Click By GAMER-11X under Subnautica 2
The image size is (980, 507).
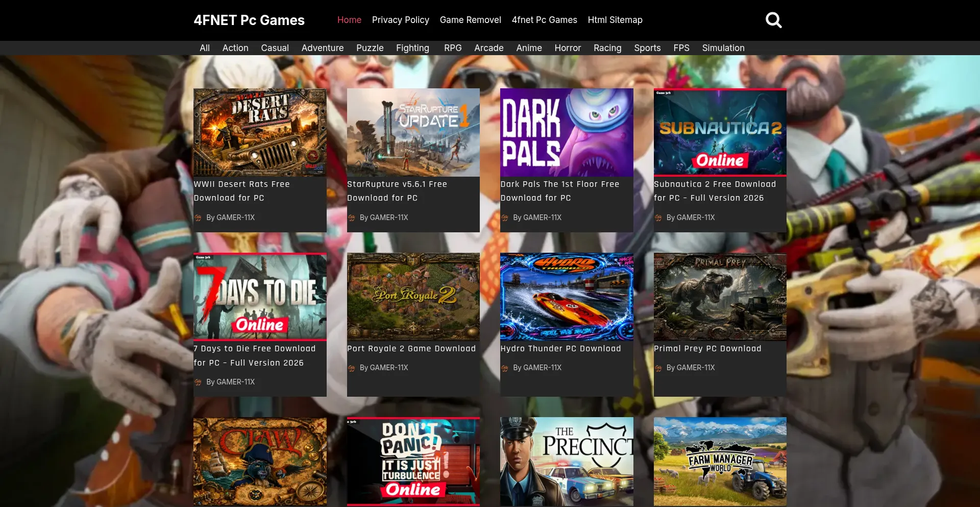[x=691, y=218]
